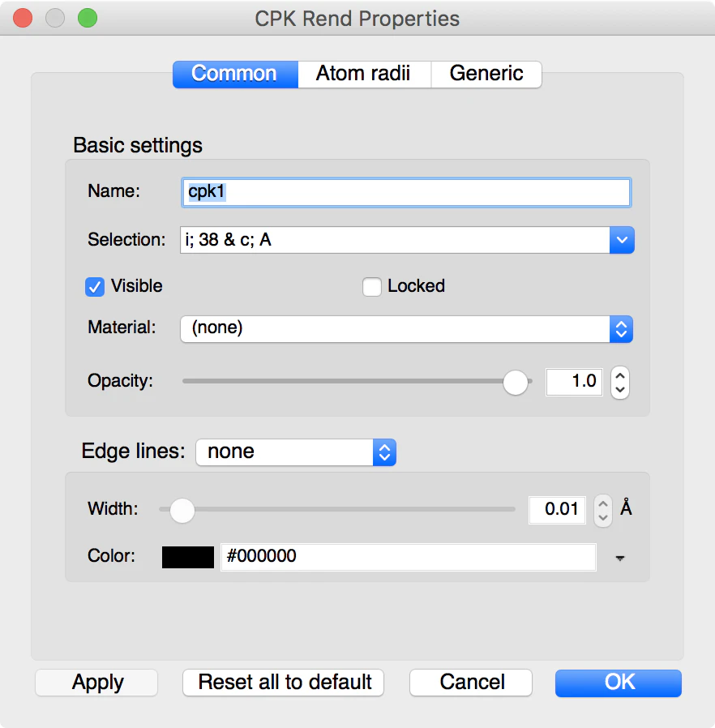715x728 pixels.
Task: Click the Apply button
Action: [96, 683]
